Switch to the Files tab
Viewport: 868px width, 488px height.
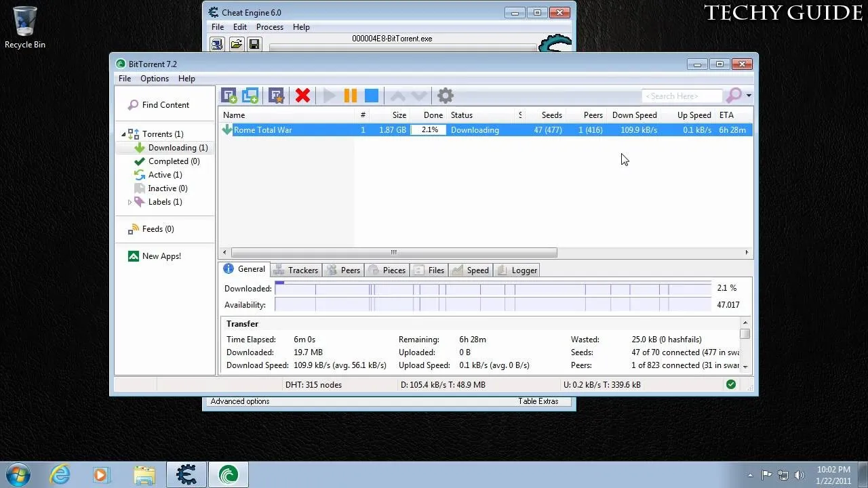click(429, 270)
